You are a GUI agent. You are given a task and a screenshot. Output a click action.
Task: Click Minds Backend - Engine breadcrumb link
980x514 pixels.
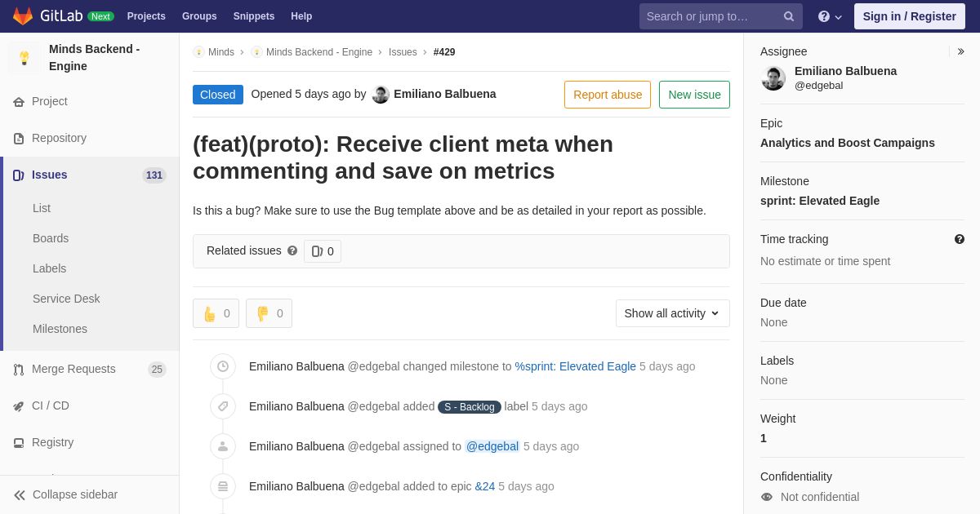319,52
